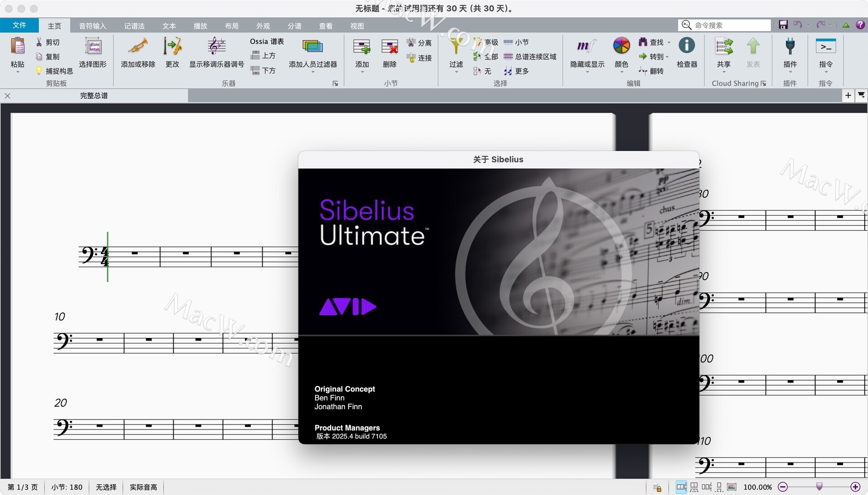Click 总谱连续区域 selection button

click(530, 57)
